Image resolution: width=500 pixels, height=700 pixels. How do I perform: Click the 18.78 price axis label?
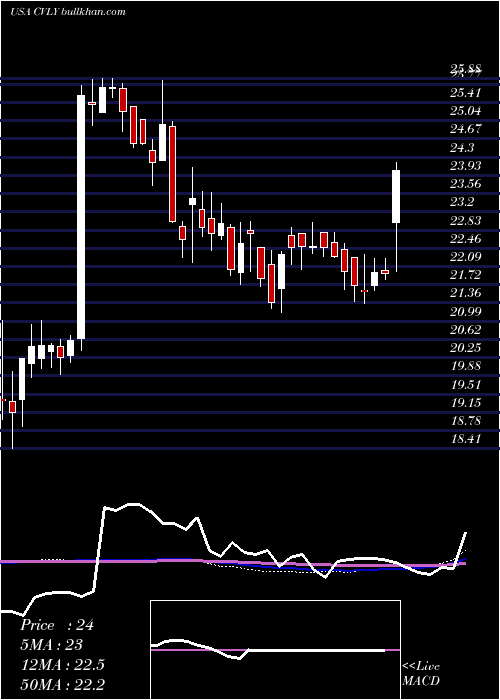(x=465, y=421)
